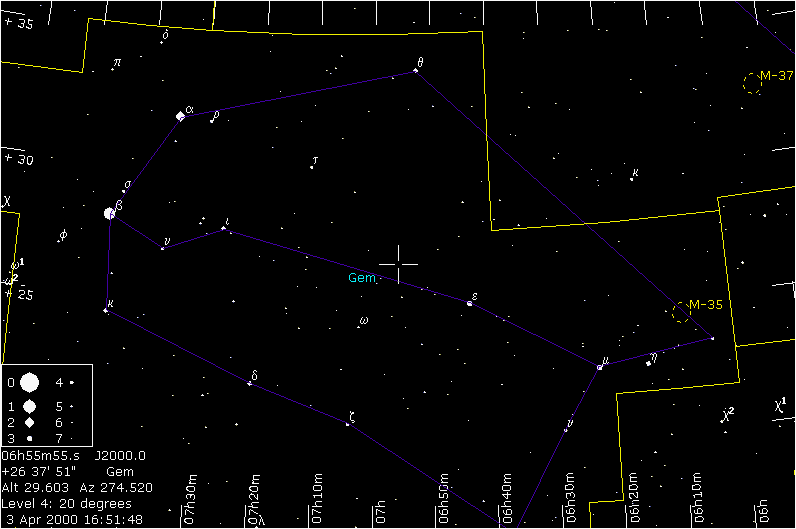Screen dimensions: 796x529
Task: Click the theta star at top
Action: 416,71
